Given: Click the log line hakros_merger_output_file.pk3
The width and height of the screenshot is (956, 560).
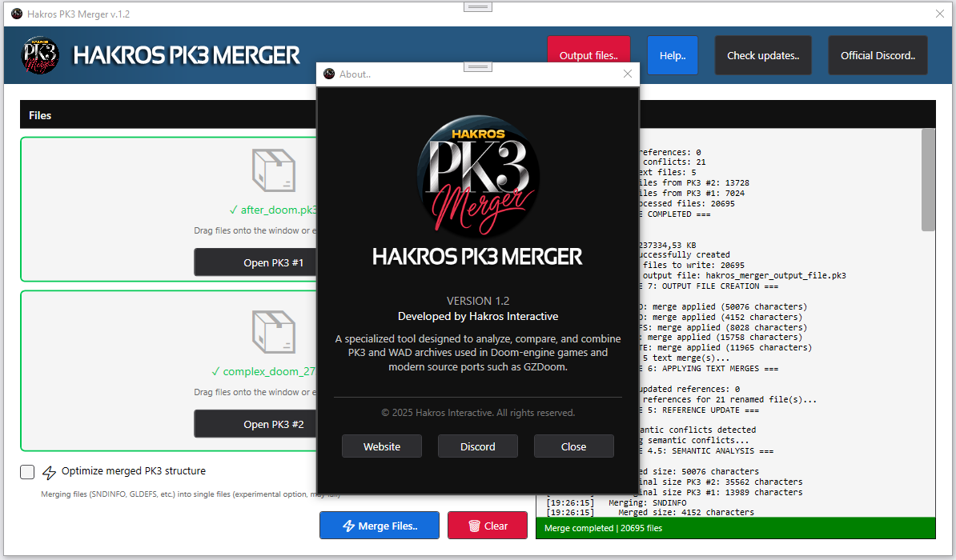Looking at the screenshot, I should [742, 275].
